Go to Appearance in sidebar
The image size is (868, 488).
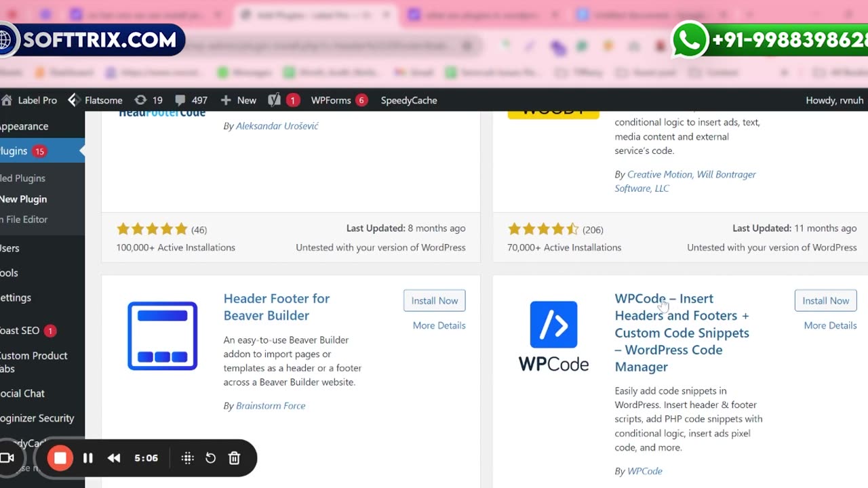24,126
